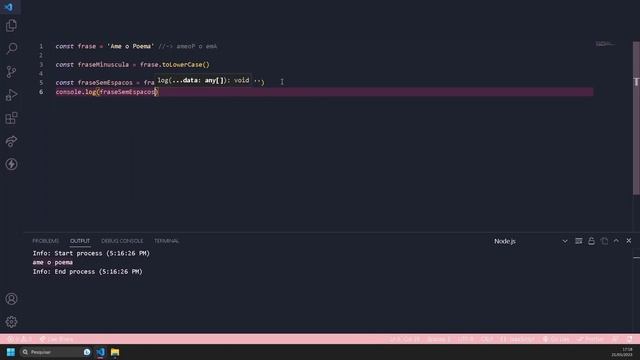Open the Source Control view

click(11, 72)
